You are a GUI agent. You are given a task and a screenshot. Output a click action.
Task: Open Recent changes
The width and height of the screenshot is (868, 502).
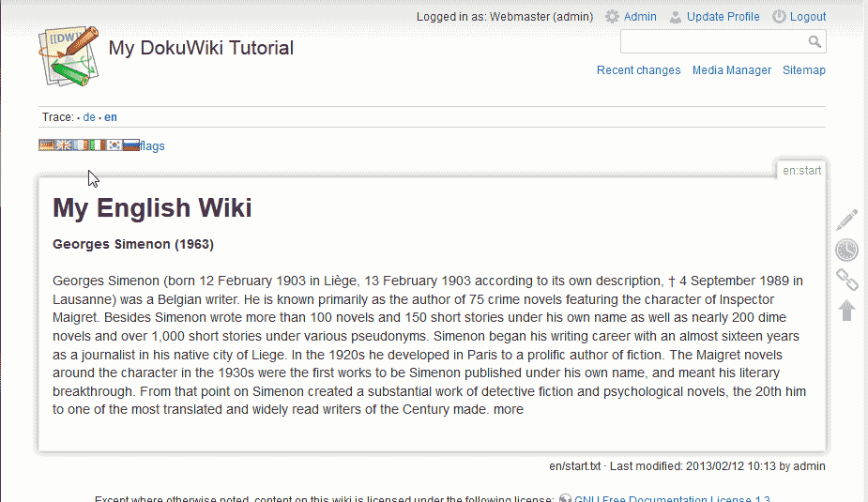638,70
